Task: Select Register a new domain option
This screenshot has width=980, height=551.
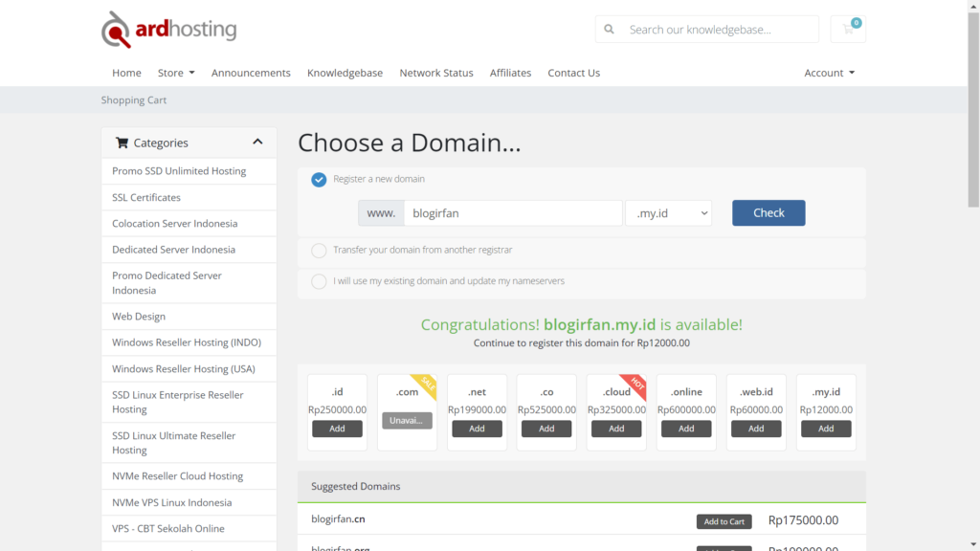Action: [319, 179]
